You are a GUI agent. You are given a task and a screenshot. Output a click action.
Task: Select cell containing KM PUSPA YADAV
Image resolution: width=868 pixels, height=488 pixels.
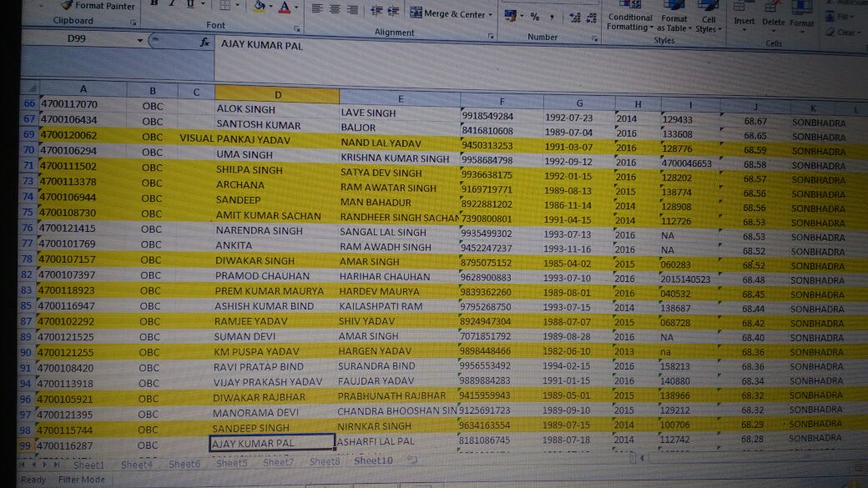pos(274,351)
